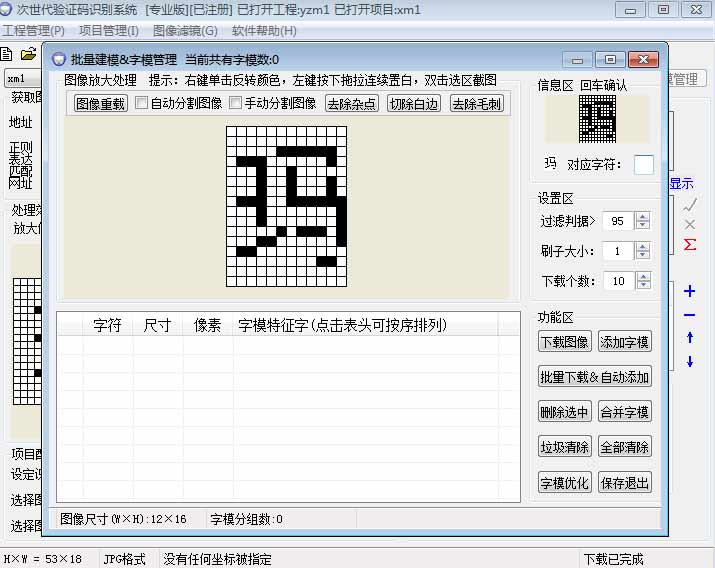Click the character preview thumbnail in 信息区
This screenshot has height=568, width=715.
click(597, 120)
